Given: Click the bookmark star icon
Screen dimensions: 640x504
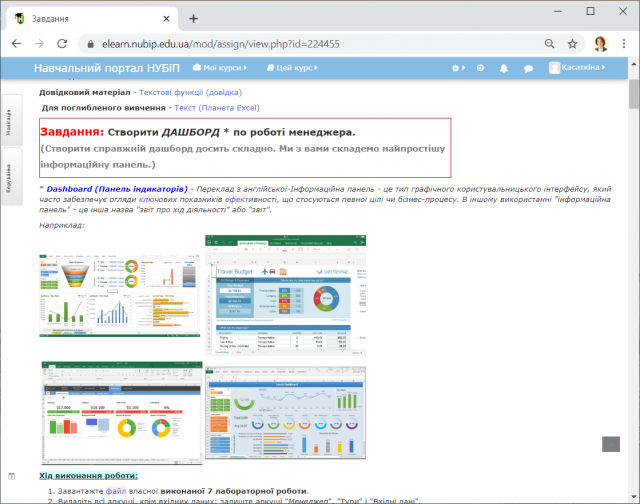Looking at the screenshot, I should pyautogui.click(x=573, y=44).
